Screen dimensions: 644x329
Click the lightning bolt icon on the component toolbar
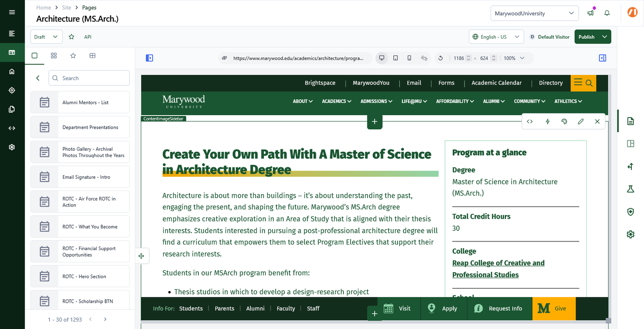[547, 121]
